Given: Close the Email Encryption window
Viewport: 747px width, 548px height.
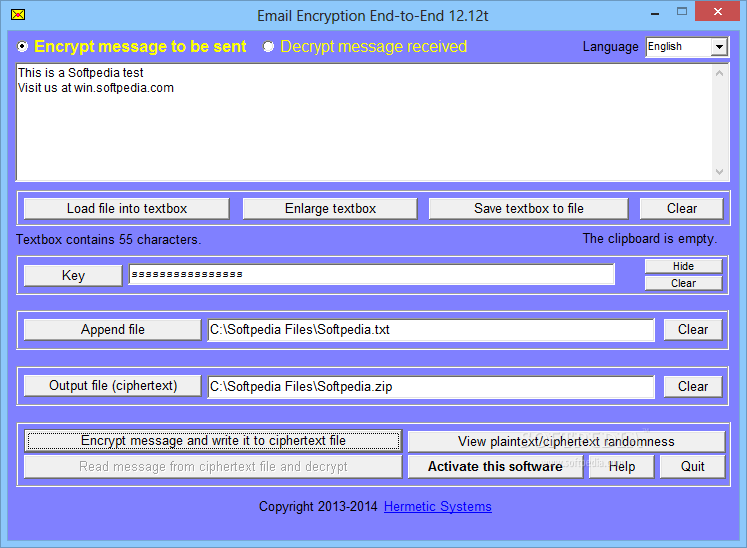Looking at the screenshot, I should coord(718,11).
